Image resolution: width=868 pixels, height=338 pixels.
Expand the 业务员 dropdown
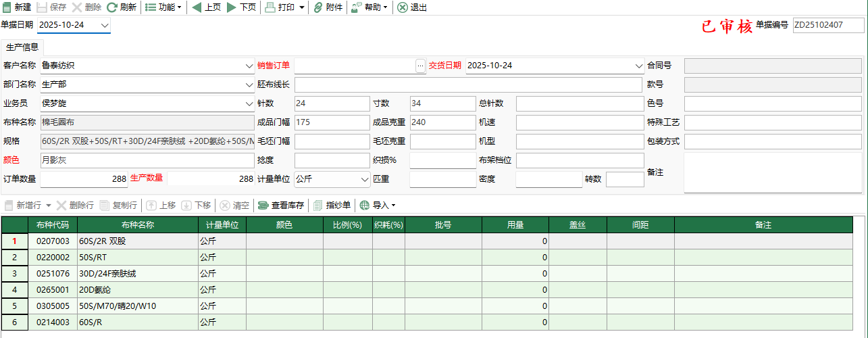(249, 103)
